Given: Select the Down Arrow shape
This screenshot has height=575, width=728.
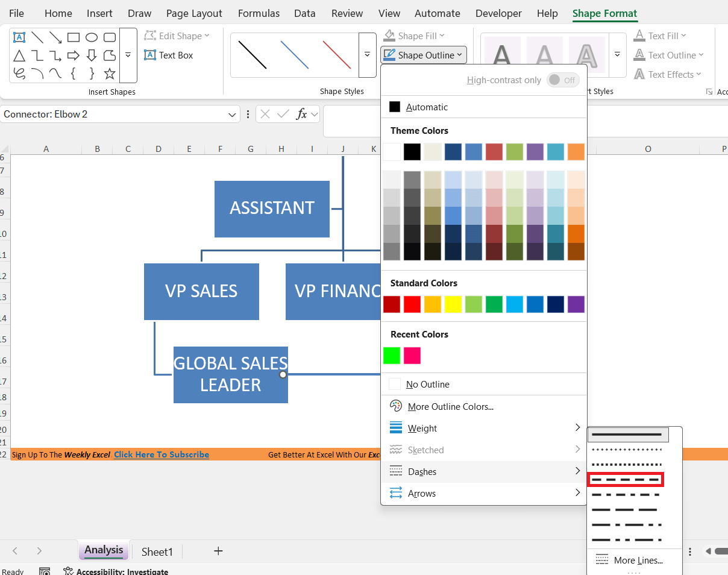Looking at the screenshot, I should [x=92, y=55].
